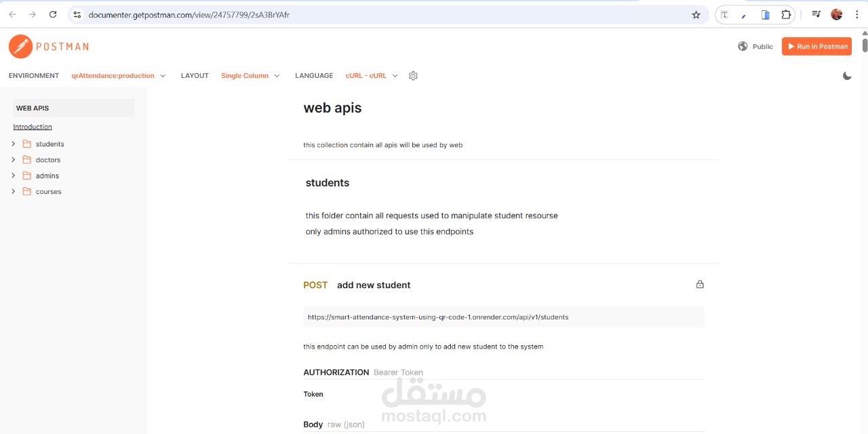868x434 pixels.
Task: Select doctors in the sidebar tree
Action: pyautogui.click(x=48, y=160)
